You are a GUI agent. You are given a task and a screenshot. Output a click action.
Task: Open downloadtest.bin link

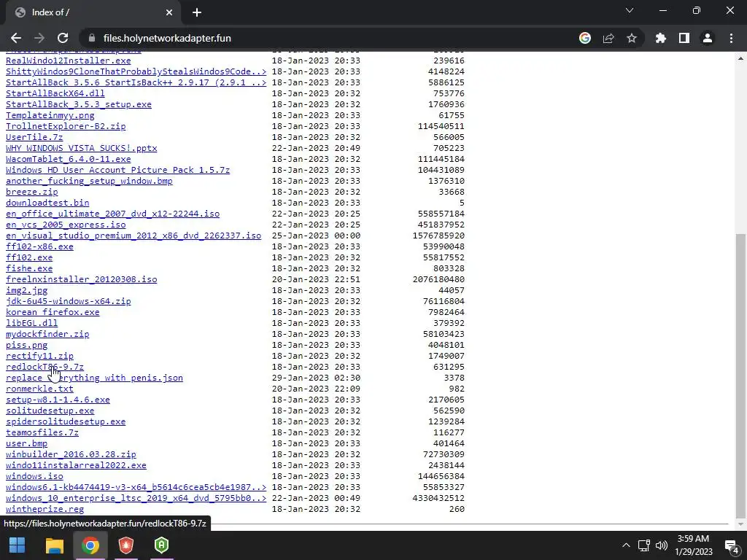(47, 203)
